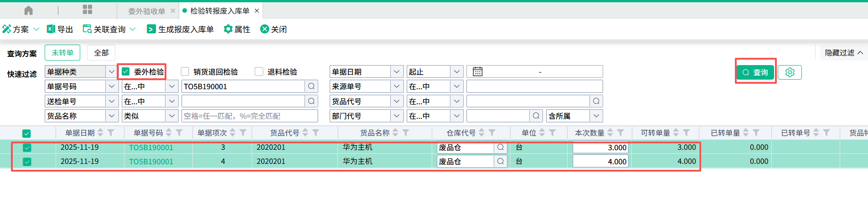Toggle the select-all checkbox in table header
This screenshot has height=213, width=868.
26,133
